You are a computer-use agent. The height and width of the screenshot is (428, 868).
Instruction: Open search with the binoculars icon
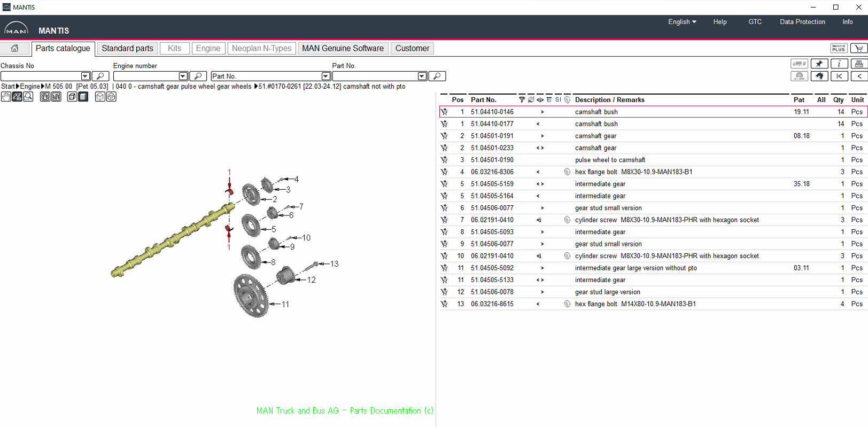819,76
